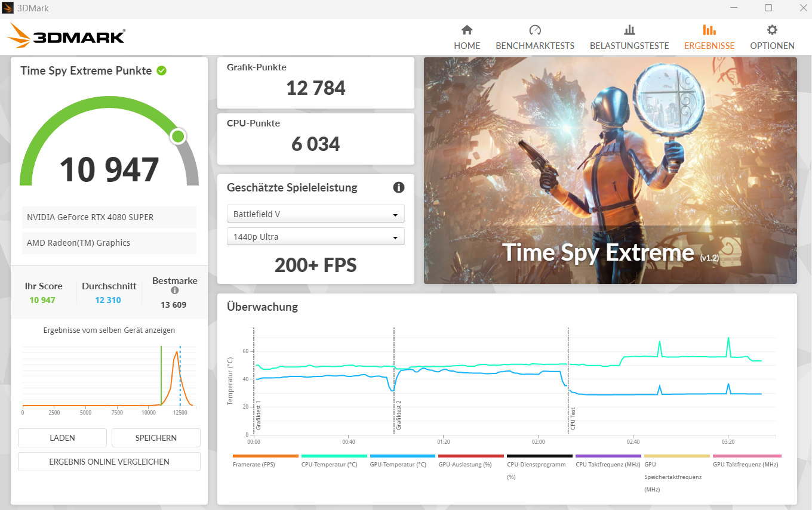This screenshot has width=812, height=510.
Task: Click the Grafiktest 2 marker line
Action: [394, 381]
